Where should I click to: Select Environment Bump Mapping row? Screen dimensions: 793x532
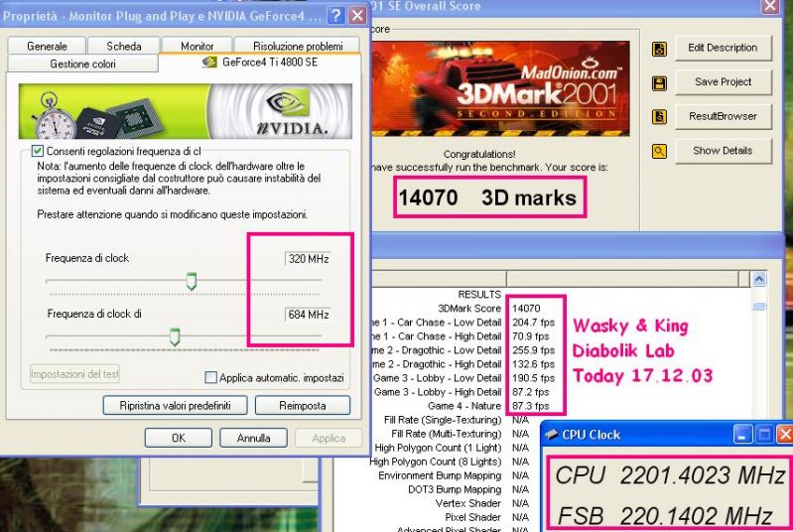point(454,475)
